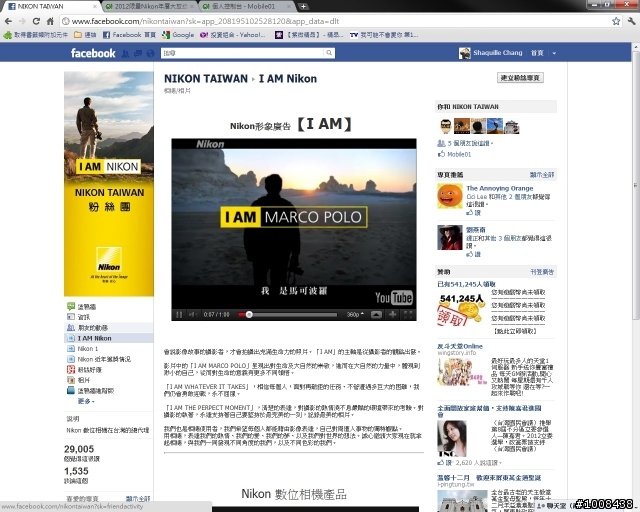The height and width of the screenshot is (512, 640).
Task: Expand the video player size icon
Action: 392,314
